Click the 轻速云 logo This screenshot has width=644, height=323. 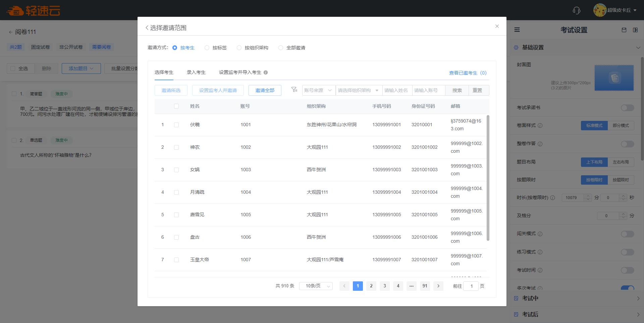[33, 10]
